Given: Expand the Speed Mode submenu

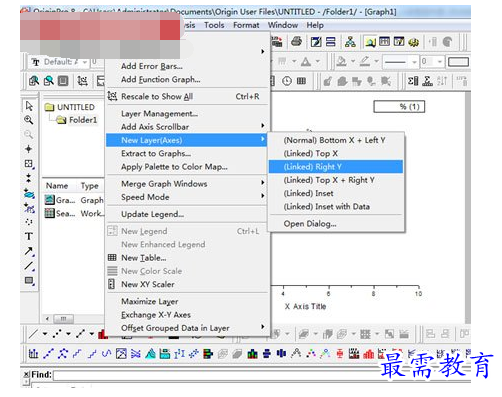Looking at the screenshot, I should point(187,197).
